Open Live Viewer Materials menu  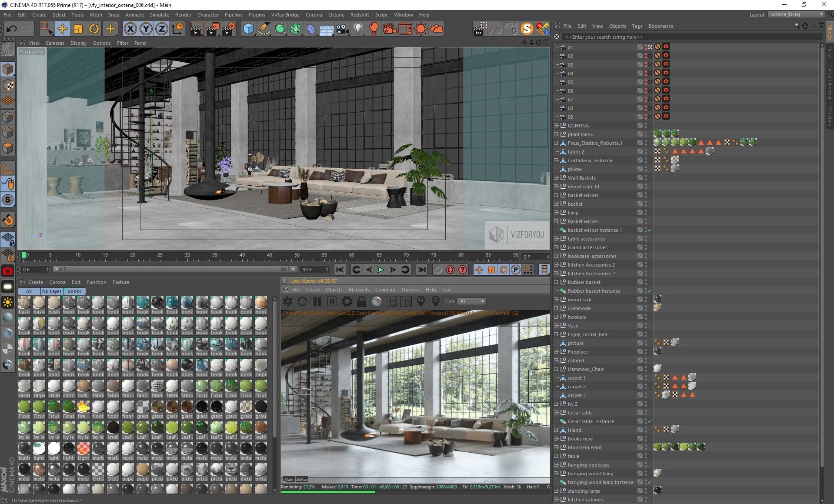pyautogui.click(x=359, y=290)
